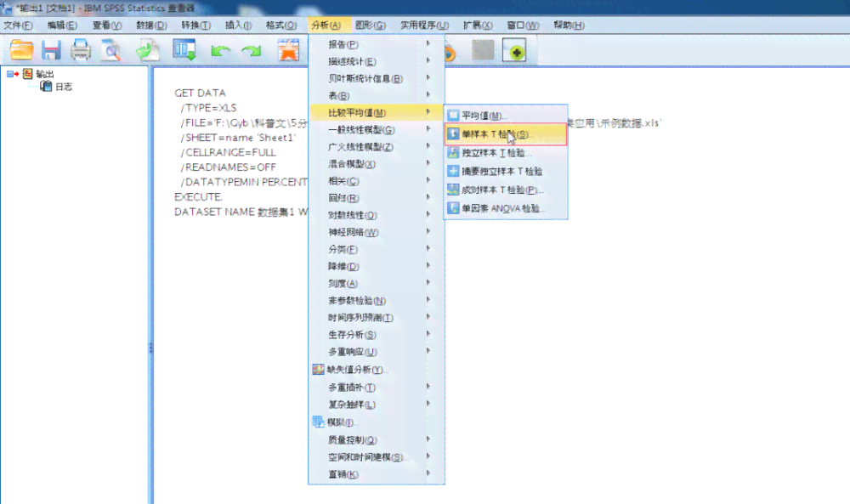Open the 数据(D) menu
The height and width of the screenshot is (504, 850).
click(151, 25)
